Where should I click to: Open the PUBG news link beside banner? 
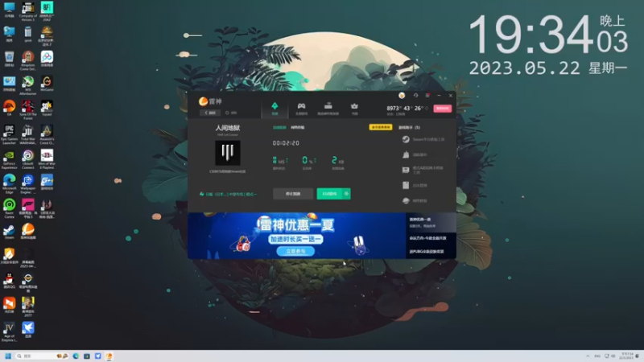[x=427, y=252]
